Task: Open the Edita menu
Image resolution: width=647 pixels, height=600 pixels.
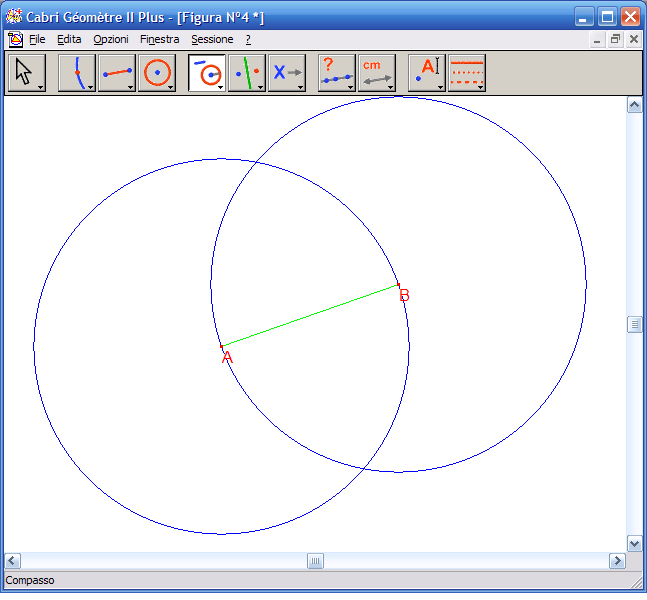Action: [69, 40]
